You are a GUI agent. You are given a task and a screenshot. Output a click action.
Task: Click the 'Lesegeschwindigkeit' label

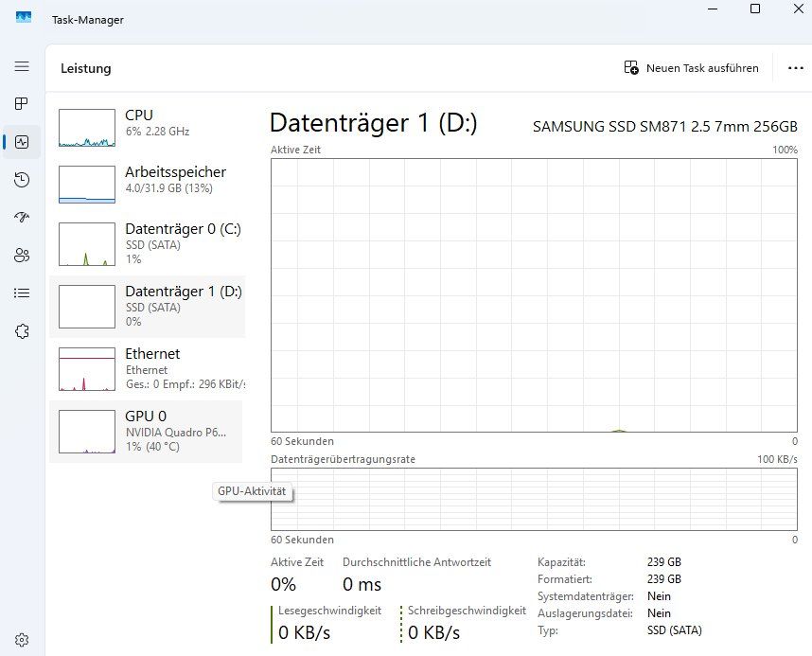tap(330, 611)
